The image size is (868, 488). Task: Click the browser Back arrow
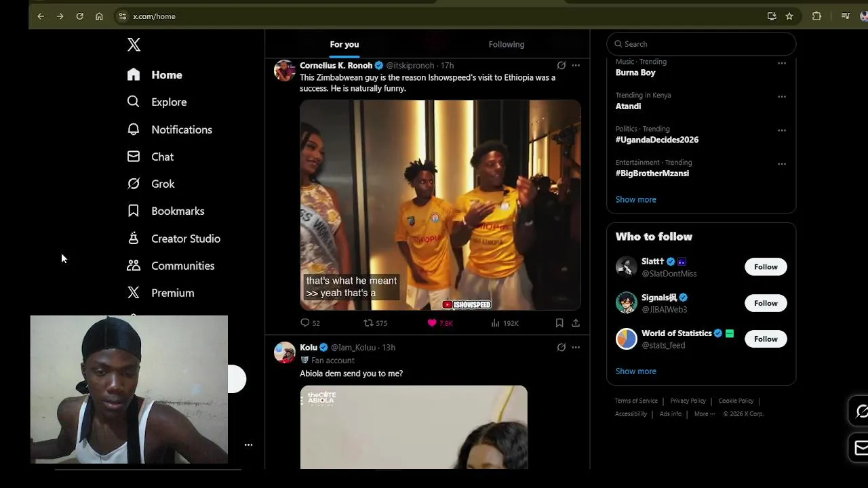[41, 16]
